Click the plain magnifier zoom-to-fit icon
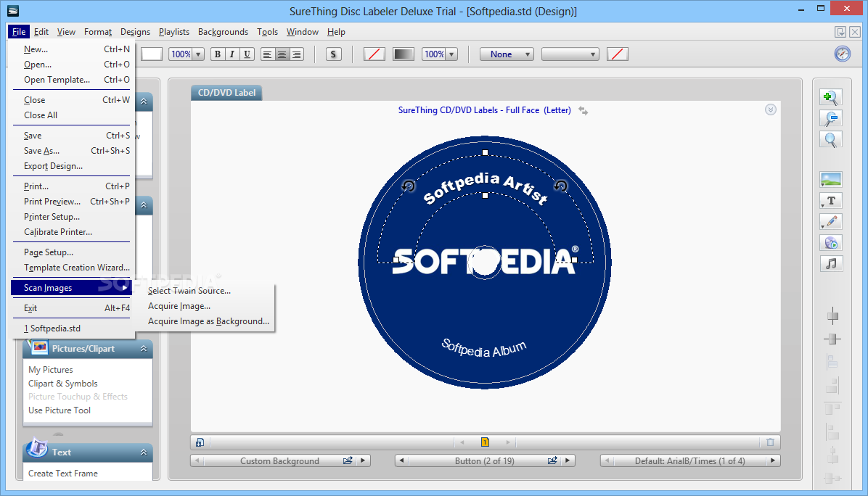The height and width of the screenshot is (496, 868). tap(830, 139)
